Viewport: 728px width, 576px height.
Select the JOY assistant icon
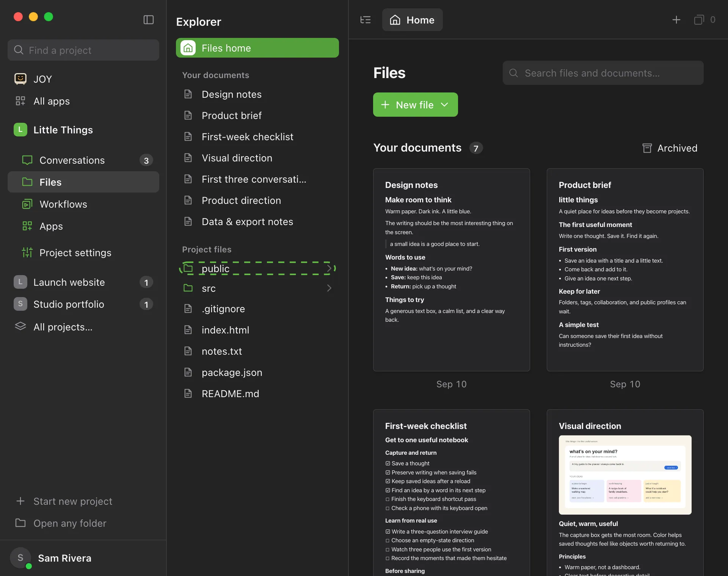(x=20, y=78)
